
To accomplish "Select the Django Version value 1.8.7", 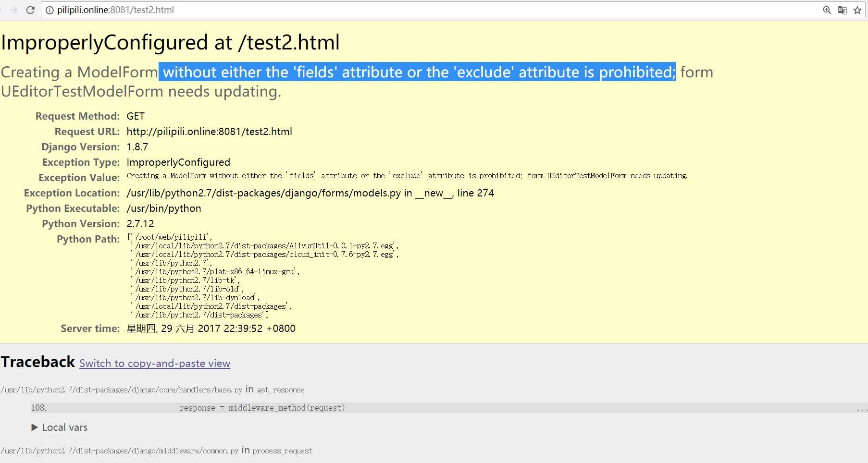I will point(137,147).
